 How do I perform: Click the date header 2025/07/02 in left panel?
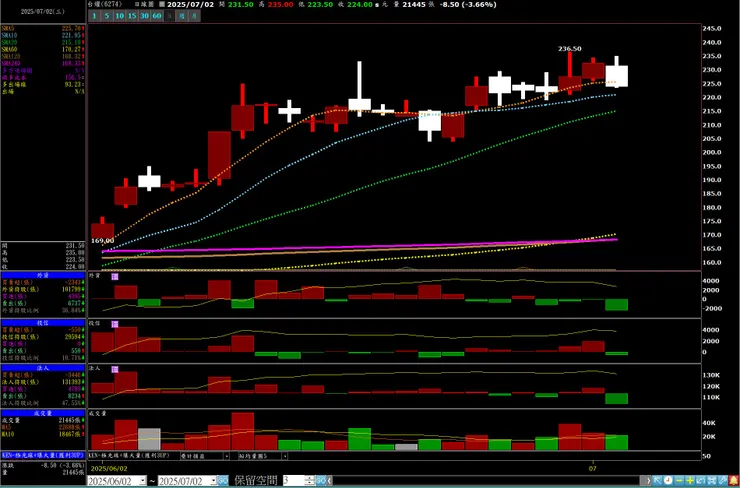coord(43,12)
